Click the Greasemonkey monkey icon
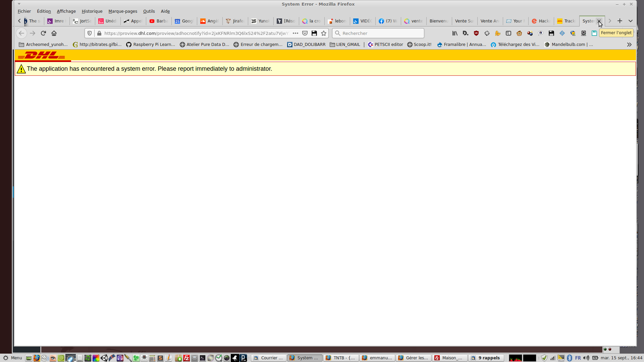644x362 pixels. (x=519, y=33)
